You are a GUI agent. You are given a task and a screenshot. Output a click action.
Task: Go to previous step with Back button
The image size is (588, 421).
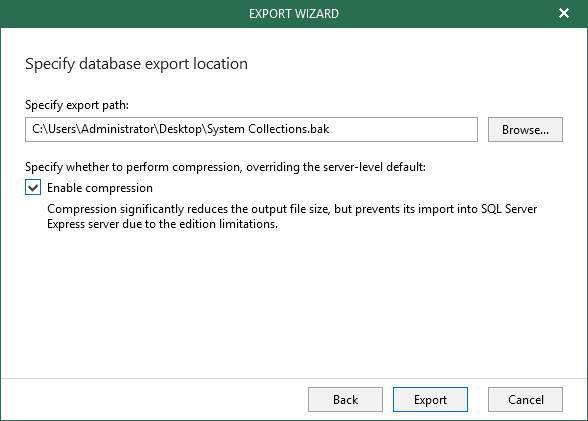coord(345,400)
